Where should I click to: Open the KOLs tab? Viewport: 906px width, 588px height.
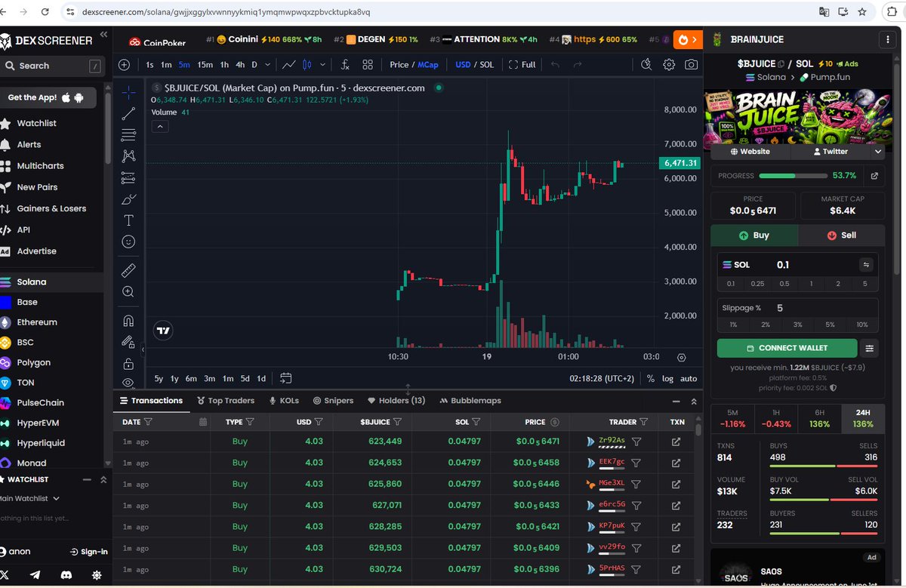tap(284, 401)
